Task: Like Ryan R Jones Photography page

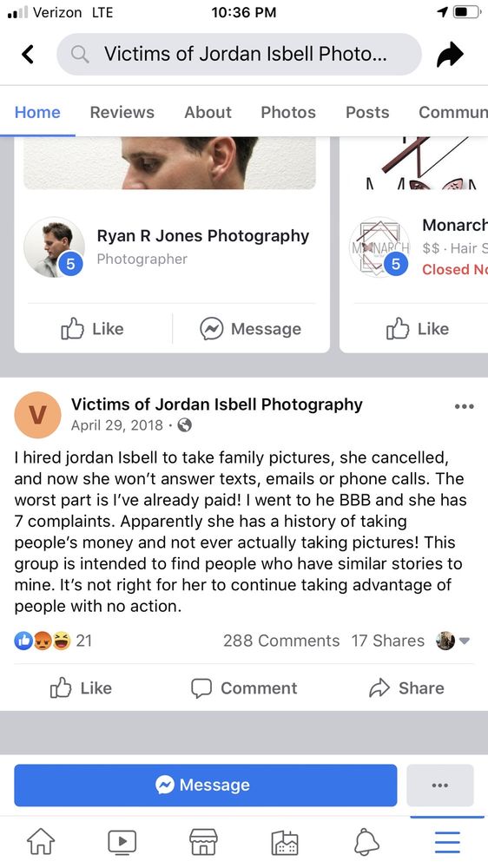Action: (93, 329)
